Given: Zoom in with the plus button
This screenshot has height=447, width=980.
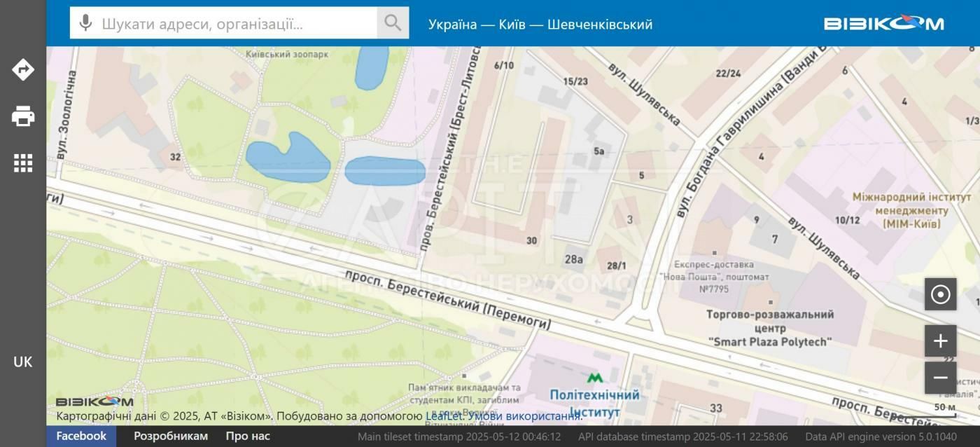Looking at the screenshot, I should pyautogui.click(x=940, y=341).
